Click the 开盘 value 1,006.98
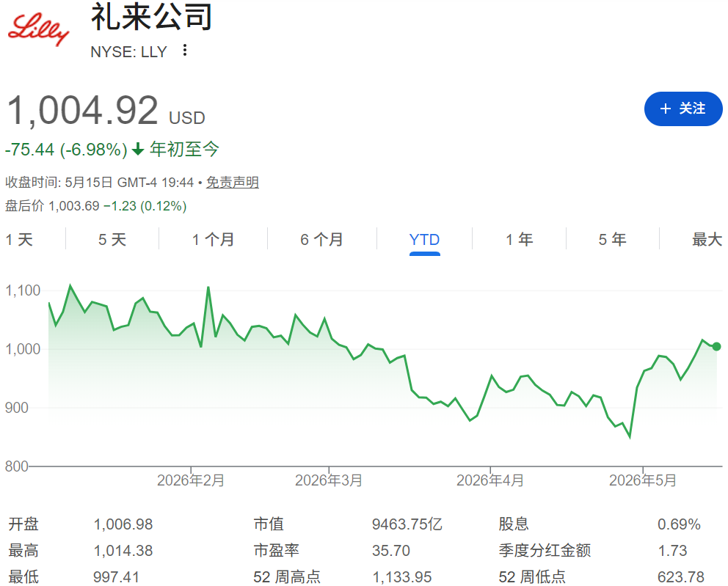728x586 pixels. (123, 524)
